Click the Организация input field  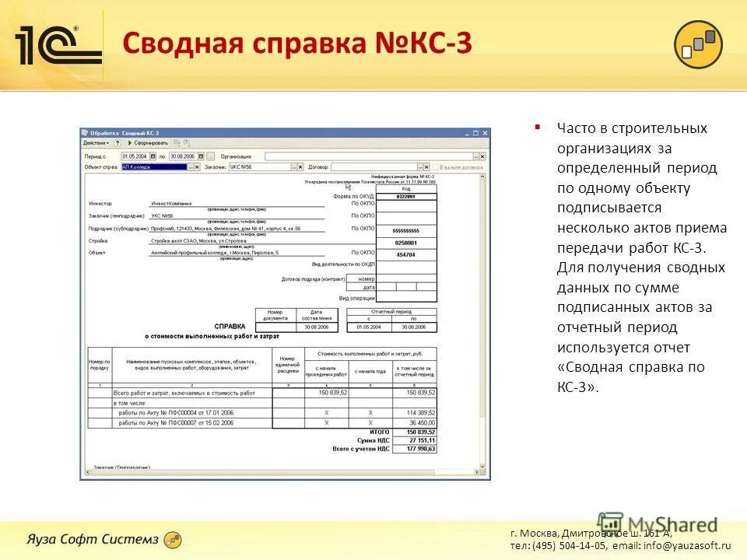(369, 156)
